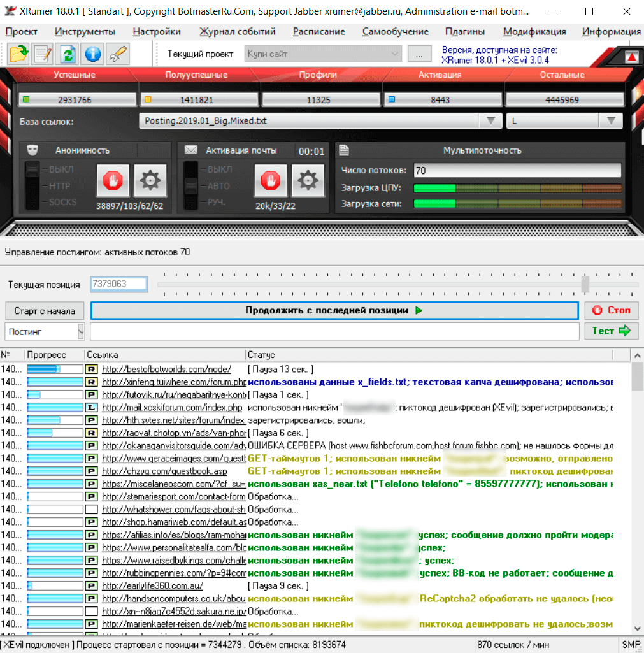
Task: Click the Загрузка сети load bar
Action: pyautogui.click(x=517, y=204)
